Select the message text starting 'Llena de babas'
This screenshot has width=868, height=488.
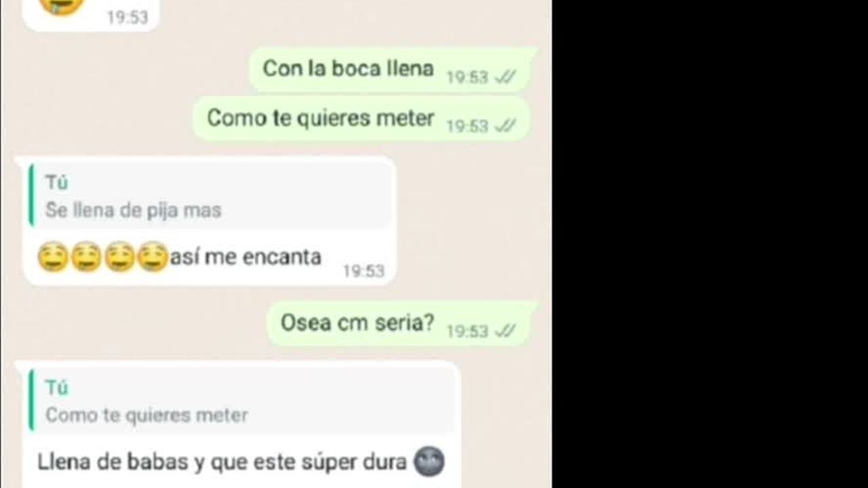pos(222,462)
